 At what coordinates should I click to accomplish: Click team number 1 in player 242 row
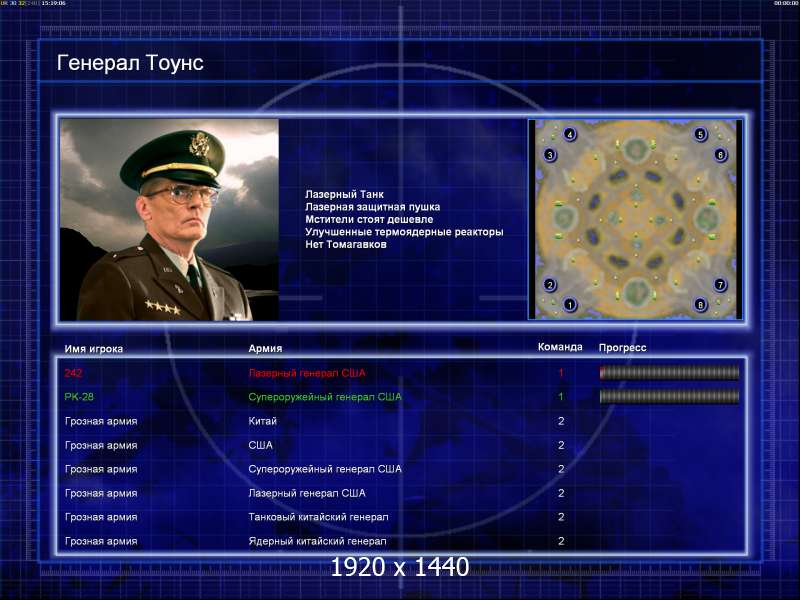coord(561,373)
